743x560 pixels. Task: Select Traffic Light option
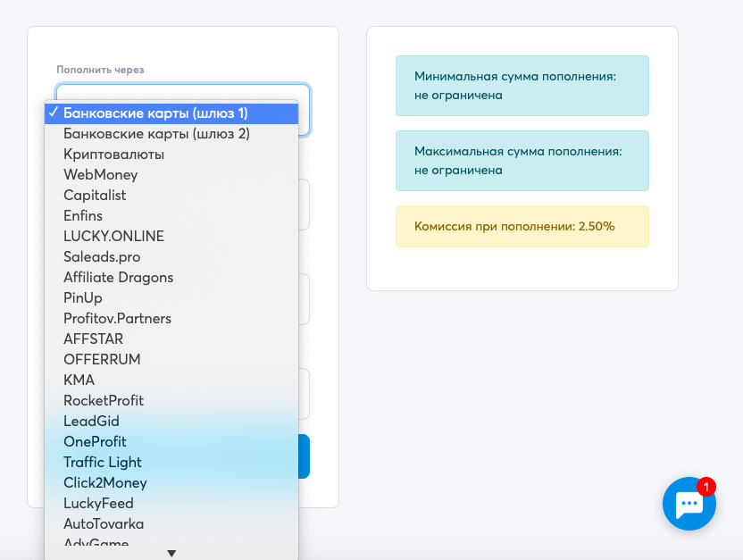[171, 463]
